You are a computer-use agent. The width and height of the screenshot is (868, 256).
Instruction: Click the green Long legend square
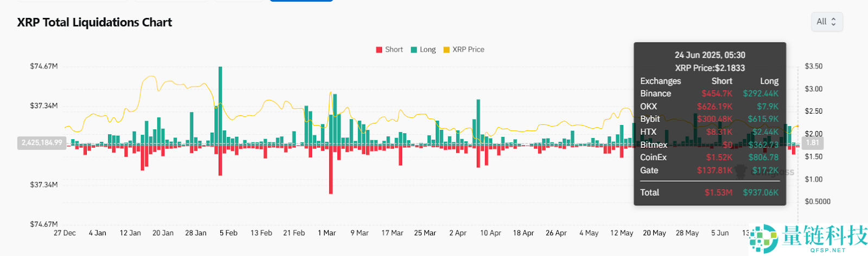414,49
